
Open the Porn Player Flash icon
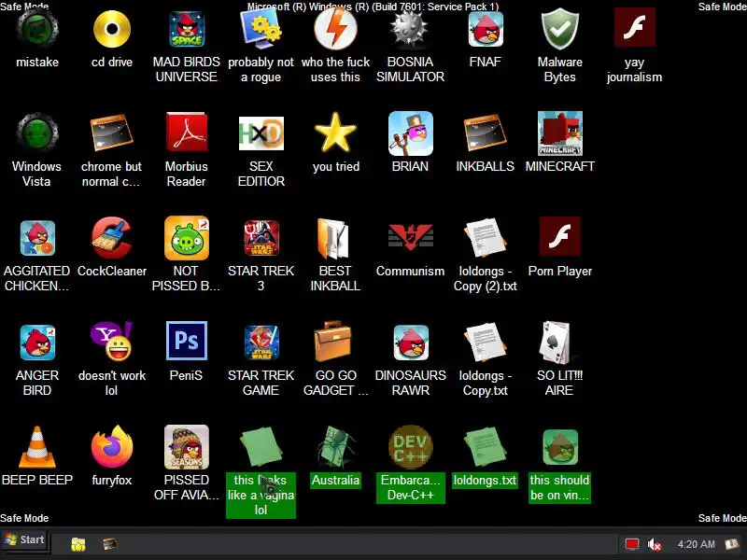tap(560, 237)
